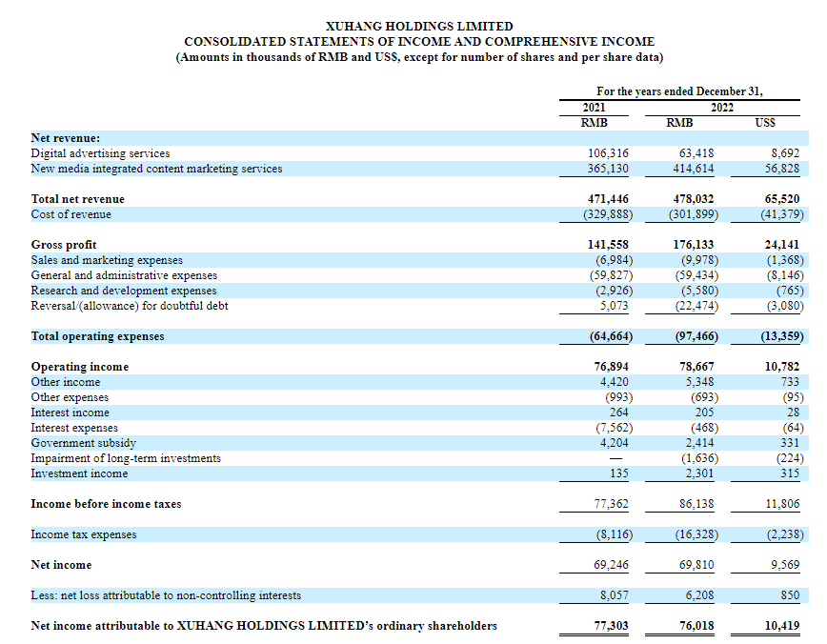827x644 pixels.
Task: Click the value '4,420'
Action: 614,382
